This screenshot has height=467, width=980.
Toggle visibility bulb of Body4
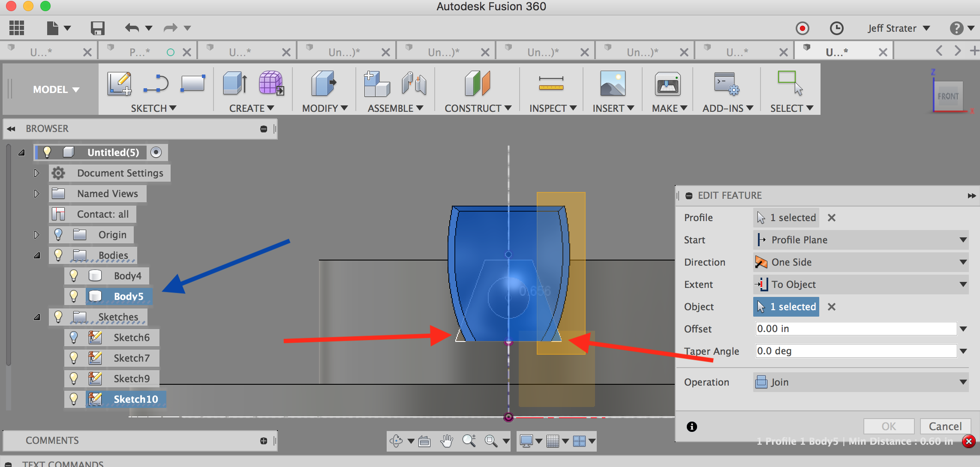coord(74,275)
